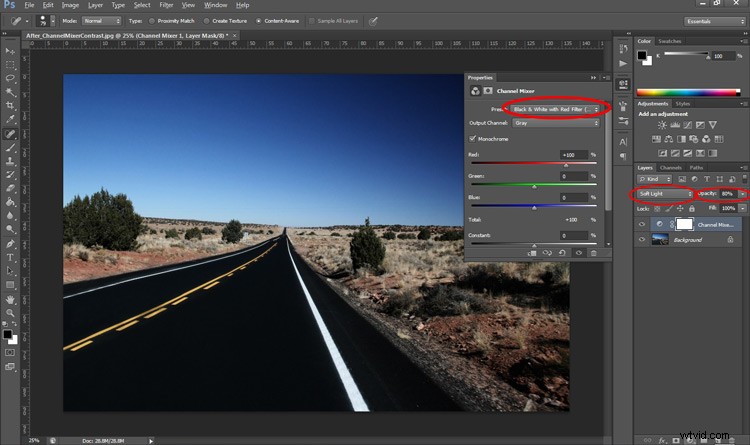This screenshot has width=750, height=445.
Task: Clip adjustment to layer below icon
Action: click(x=531, y=253)
